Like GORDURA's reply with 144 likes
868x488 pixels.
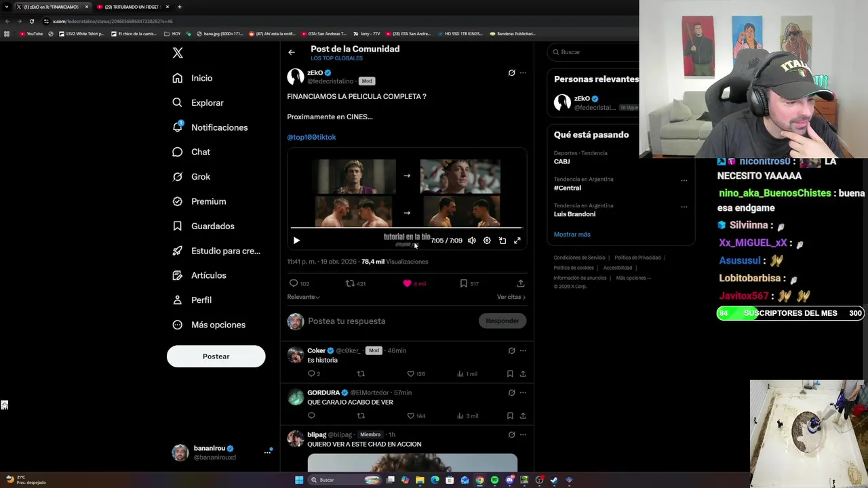[x=410, y=415]
